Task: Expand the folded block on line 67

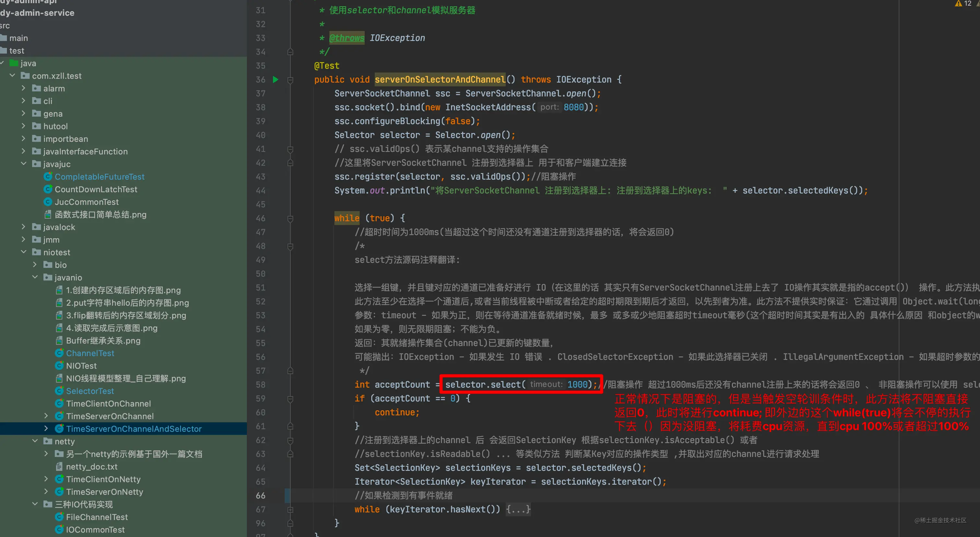Action: coord(290,509)
